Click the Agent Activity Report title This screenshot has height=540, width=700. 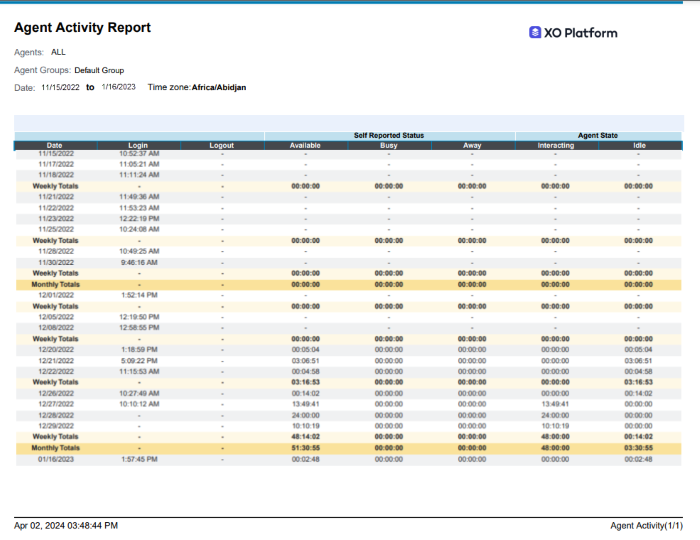82,28
